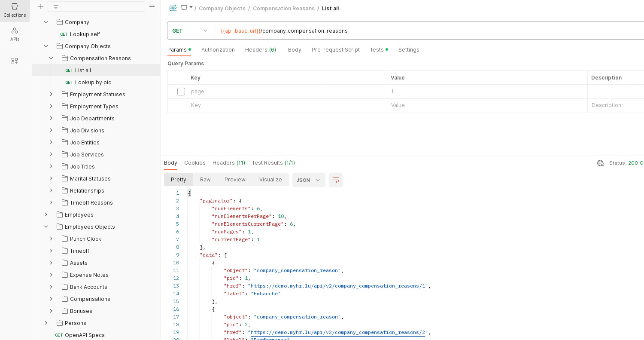The height and width of the screenshot is (340, 644).
Task: Open the Lookup by pid request
Action: coord(93,82)
